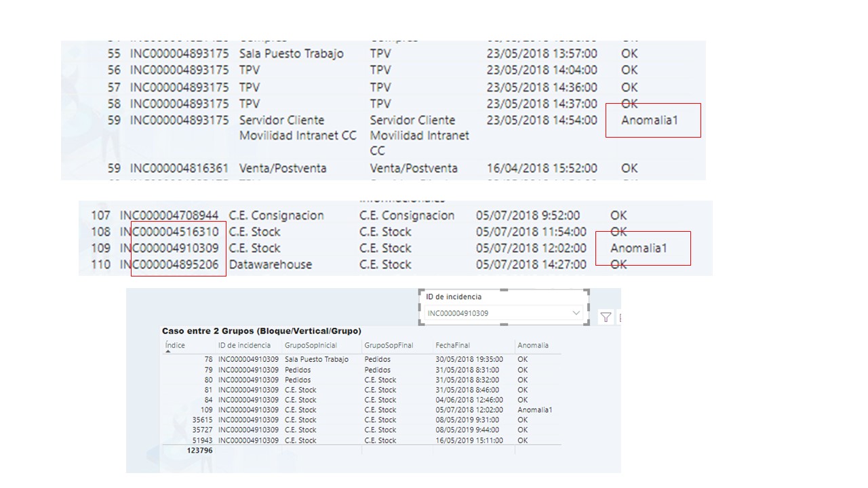868x488 pixels.
Task: Select the date 23/05/2018 14:54:00
Action: [x=542, y=120]
